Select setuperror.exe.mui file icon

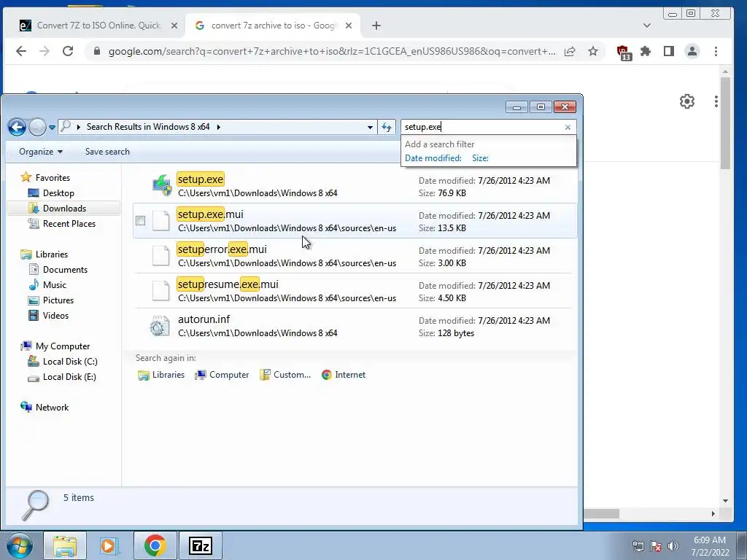tap(160, 256)
